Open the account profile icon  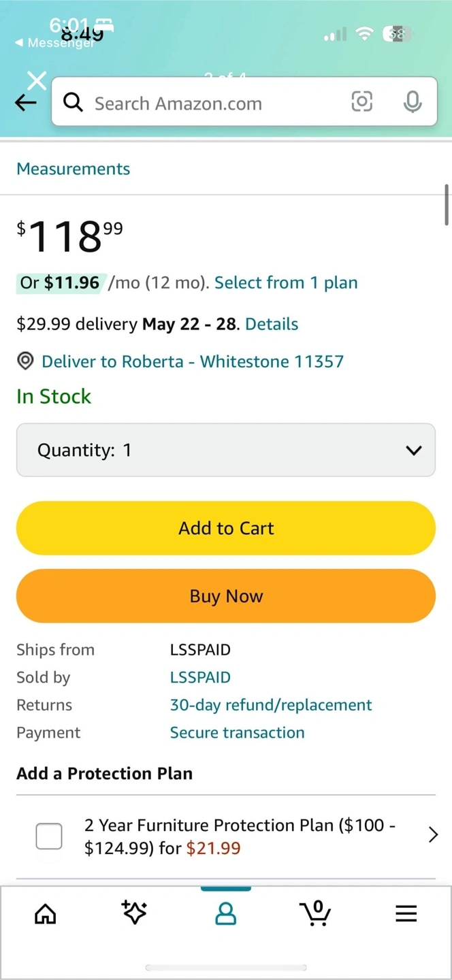point(225,914)
